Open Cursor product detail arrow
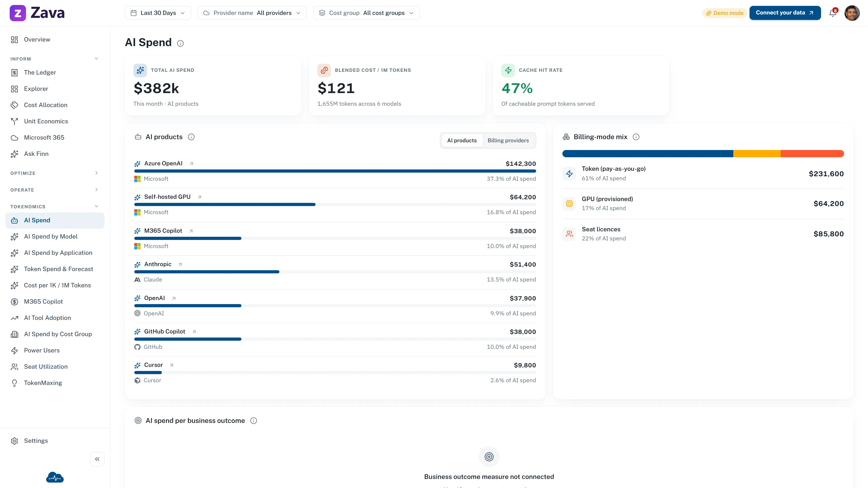 [172, 365]
